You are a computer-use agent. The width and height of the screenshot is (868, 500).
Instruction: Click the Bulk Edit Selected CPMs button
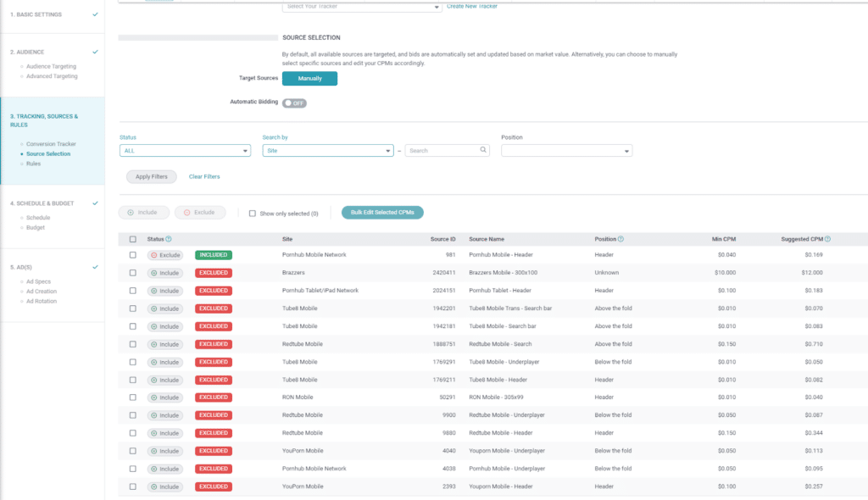[x=382, y=213]
